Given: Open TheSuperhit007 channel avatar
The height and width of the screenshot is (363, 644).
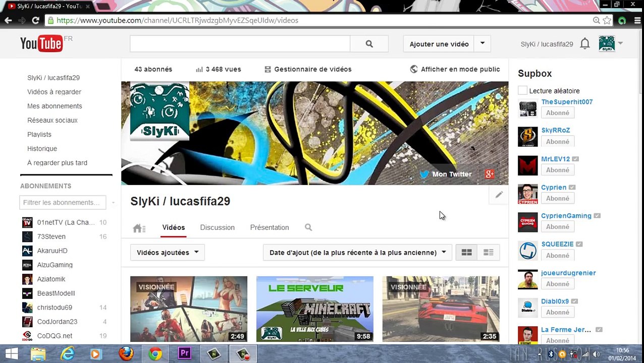Looking at the screenshot, I should tap(528, 108).
